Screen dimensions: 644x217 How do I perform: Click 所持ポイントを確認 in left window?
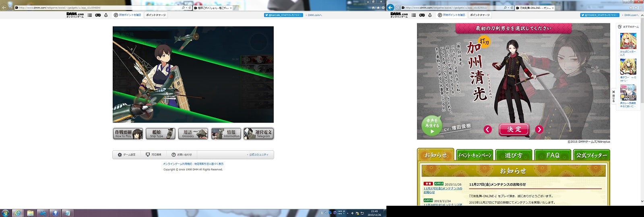(127, 15)
